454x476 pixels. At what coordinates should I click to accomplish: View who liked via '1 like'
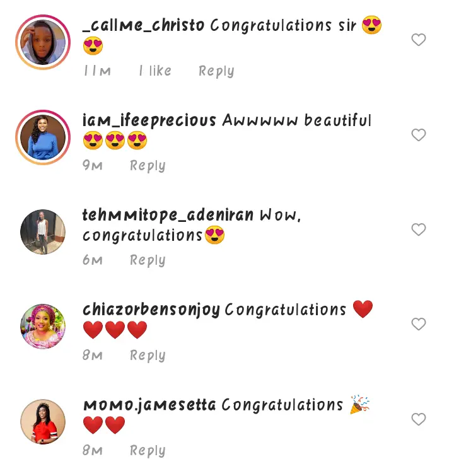(x=155, y=71)
